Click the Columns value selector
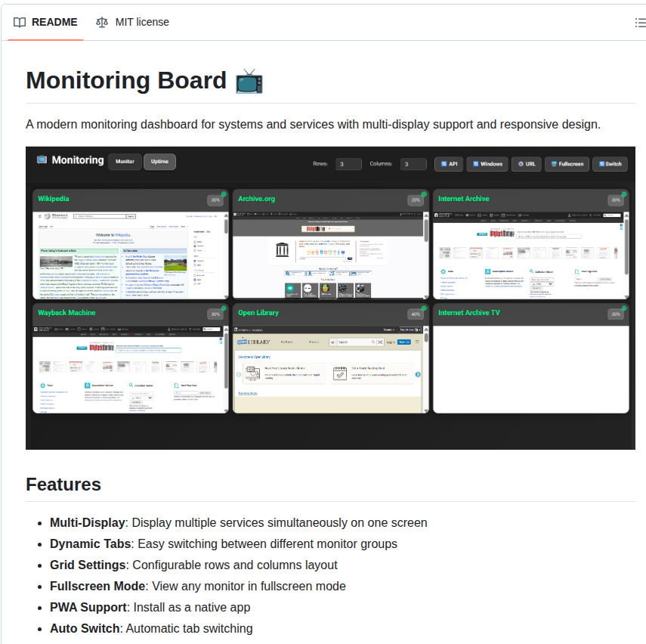Viewport: 646px width, 644px height. coord(413,163)
